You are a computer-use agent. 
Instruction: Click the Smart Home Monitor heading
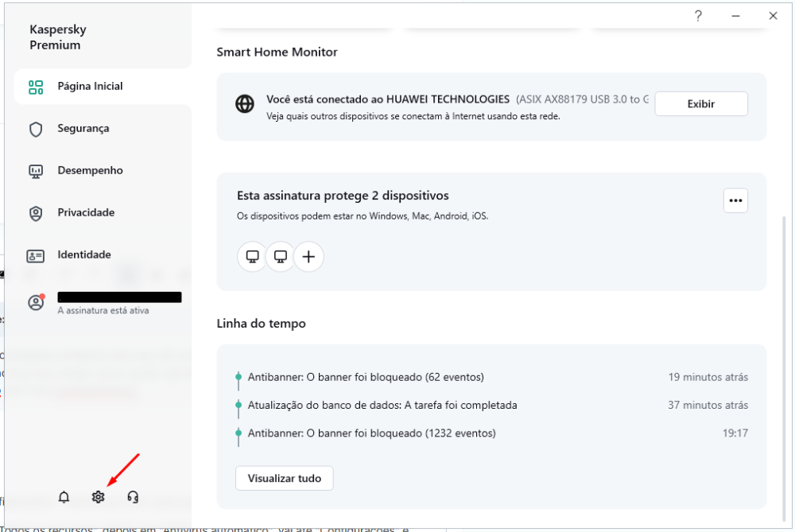(277, 52)
